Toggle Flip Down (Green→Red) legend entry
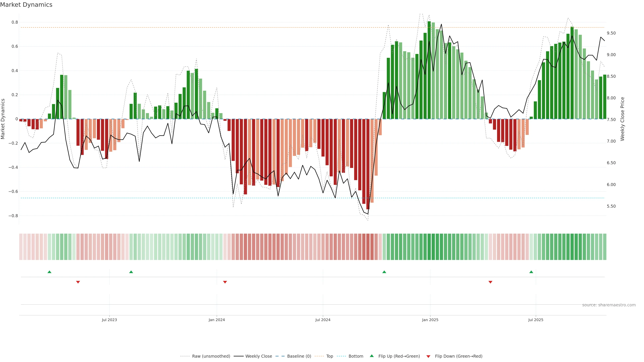644x362 pixels. click(459, 356)
